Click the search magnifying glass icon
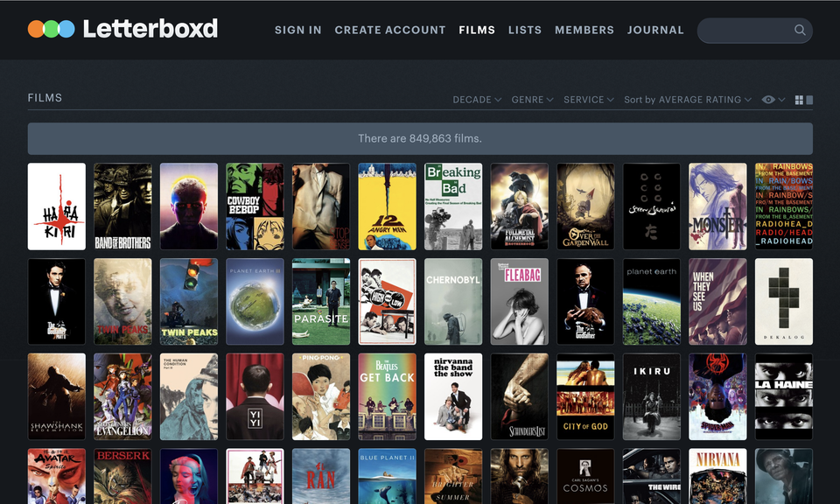Viewport: 840px width, 504px height. tap(800, 30)
